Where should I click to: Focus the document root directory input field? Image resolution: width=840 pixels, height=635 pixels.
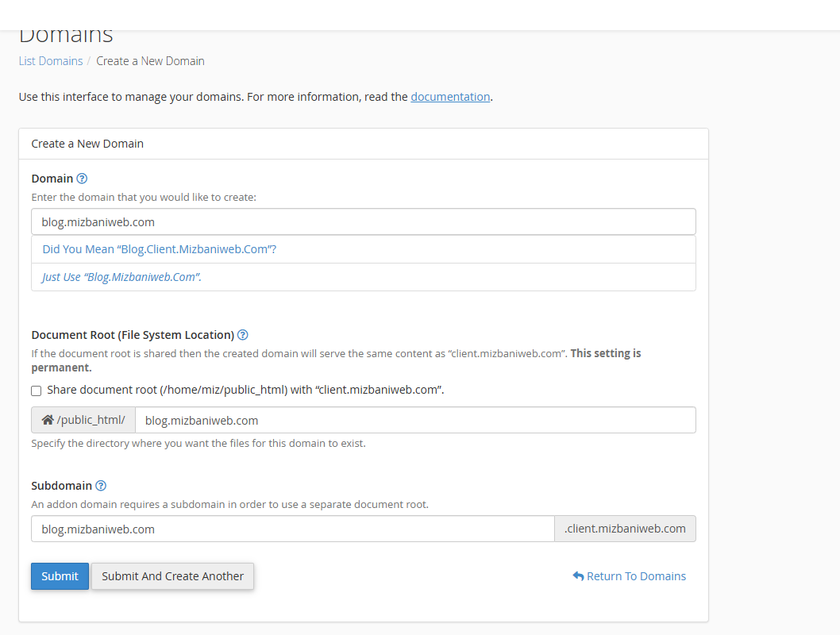[x=416, y=421]
